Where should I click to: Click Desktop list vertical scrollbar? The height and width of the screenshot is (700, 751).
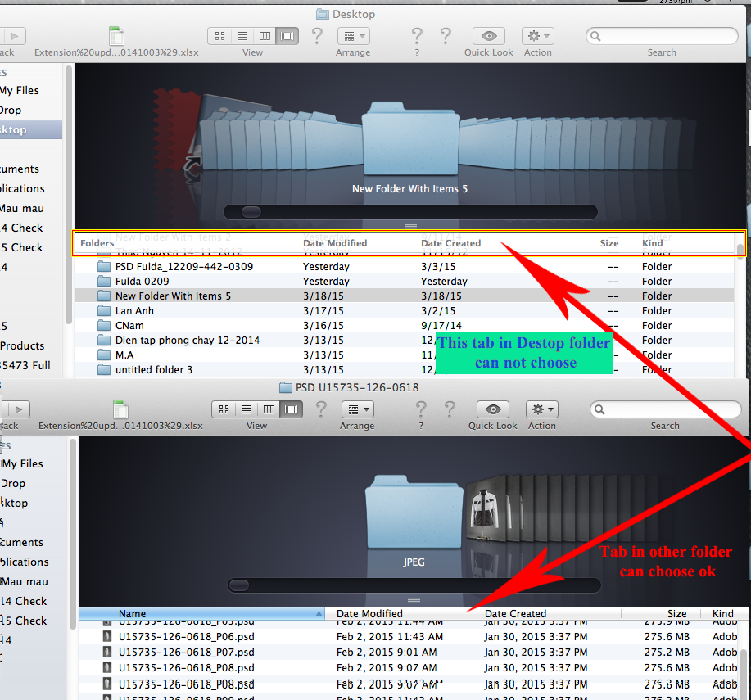(740, 251)
